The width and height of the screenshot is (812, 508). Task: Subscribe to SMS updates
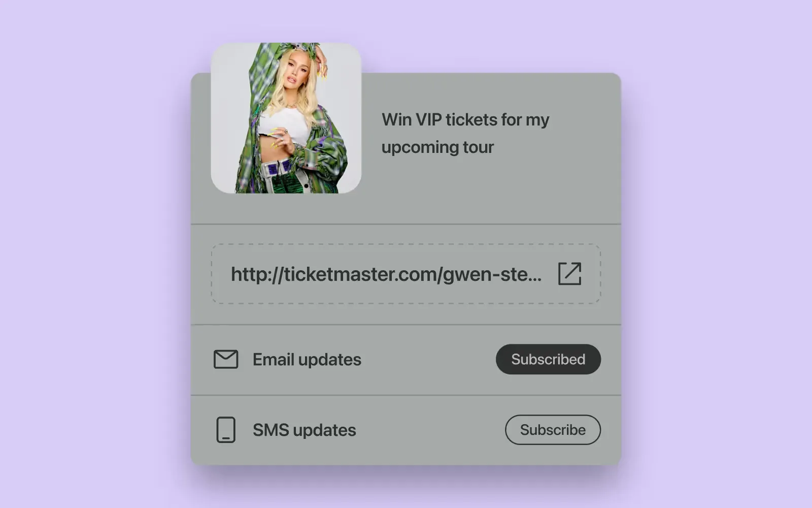pyautogui.click(x=553, y=430)
